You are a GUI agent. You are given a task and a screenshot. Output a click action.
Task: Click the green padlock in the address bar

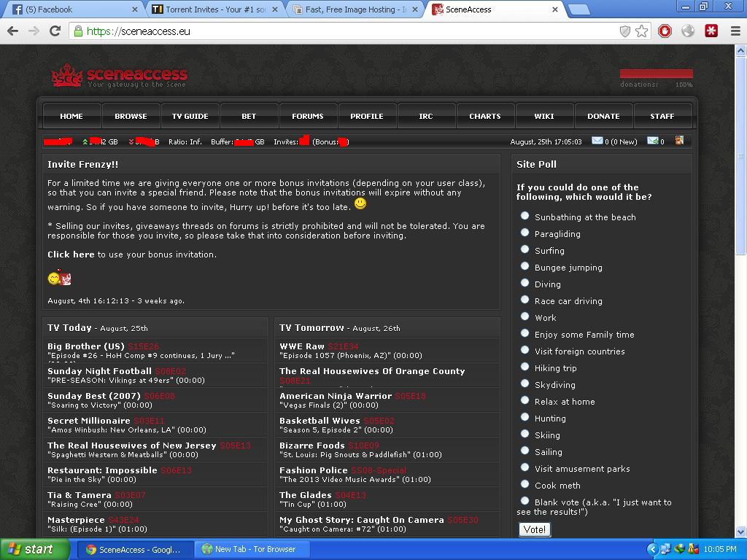tap(78, 31)
